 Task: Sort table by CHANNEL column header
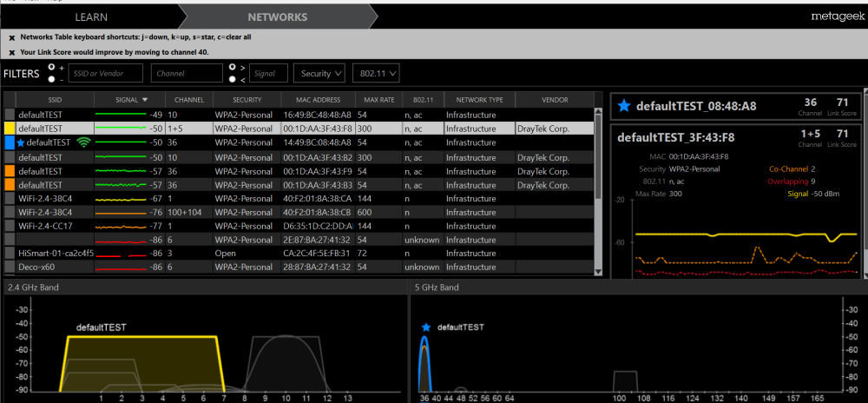(x=188, y=100)
